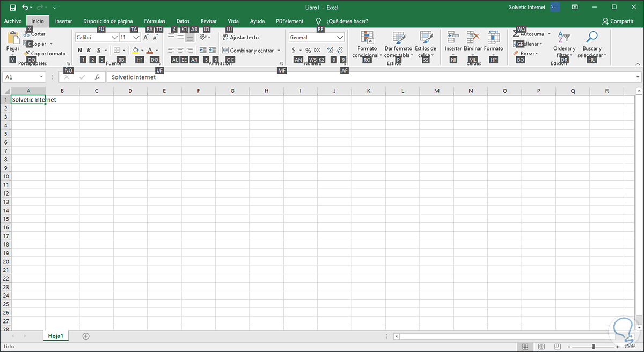Screen dimensions: 644x352
Task: Click the Eliminar cells icon
Action: [473, 37]
